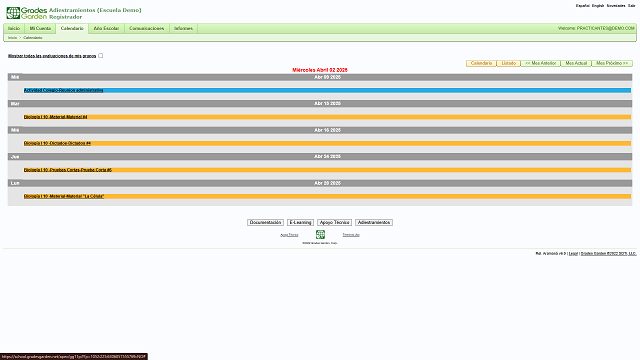Screen dimensions: 640x360
Task: Open the Inicio tab
Action: [14, 29]
